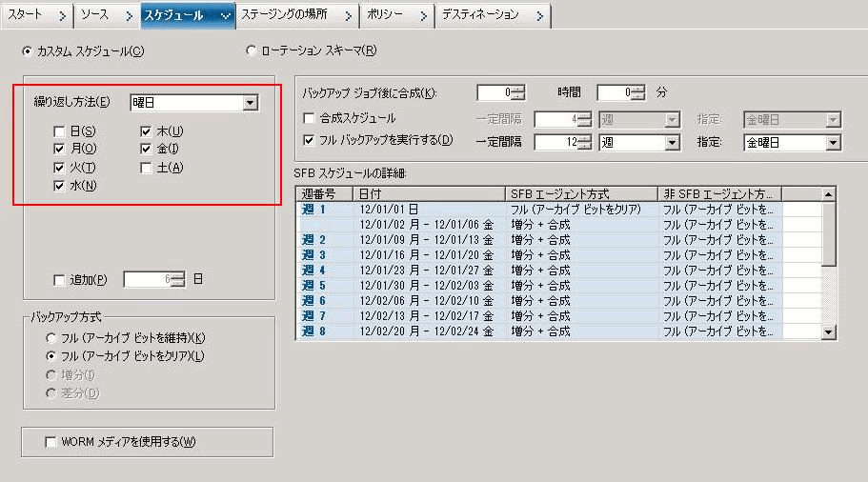Click the 分 minutes spinner arrows
Screen dimensions: 868x482
[x=637, y=92]
